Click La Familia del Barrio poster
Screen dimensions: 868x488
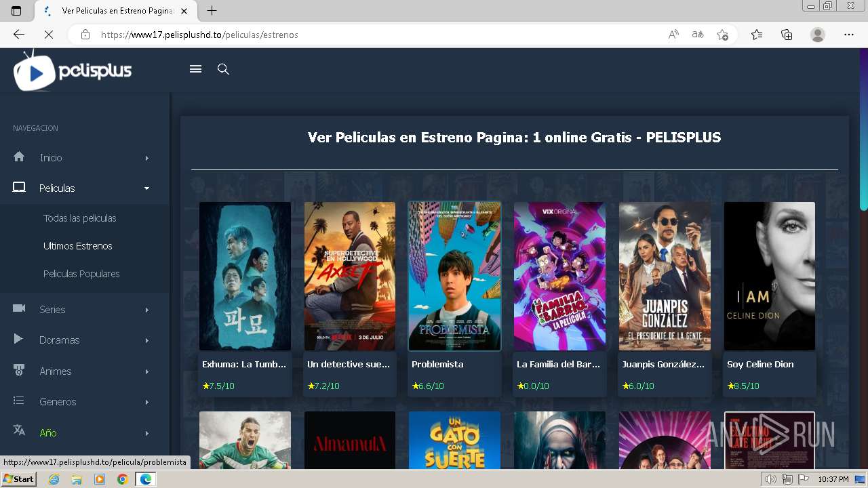[559, 276]
